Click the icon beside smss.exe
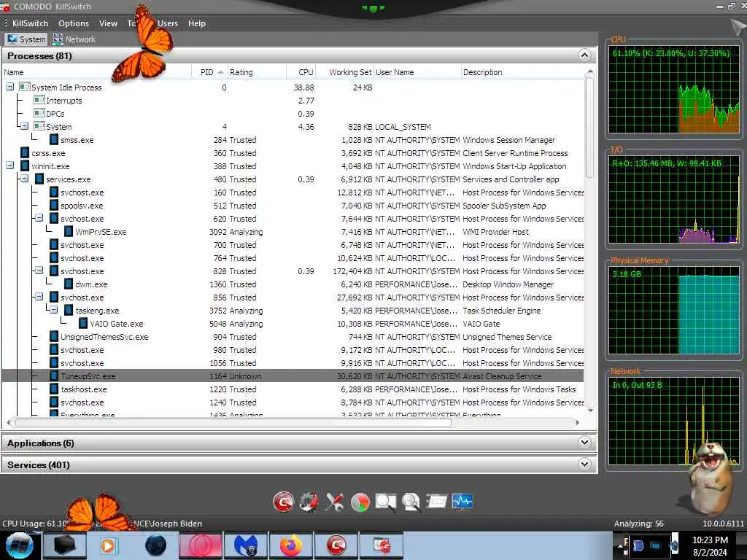This screenshot has width=747, height=560. click(54, 140)
